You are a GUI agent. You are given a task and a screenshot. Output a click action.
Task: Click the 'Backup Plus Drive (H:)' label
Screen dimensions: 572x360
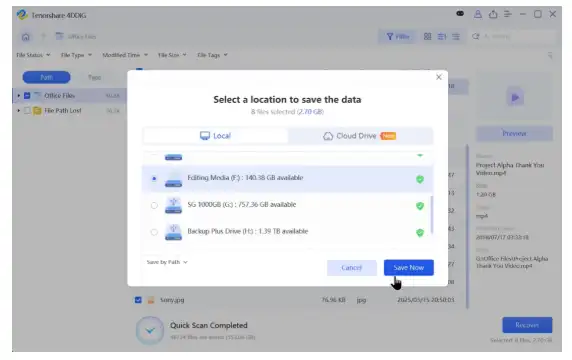248,231
